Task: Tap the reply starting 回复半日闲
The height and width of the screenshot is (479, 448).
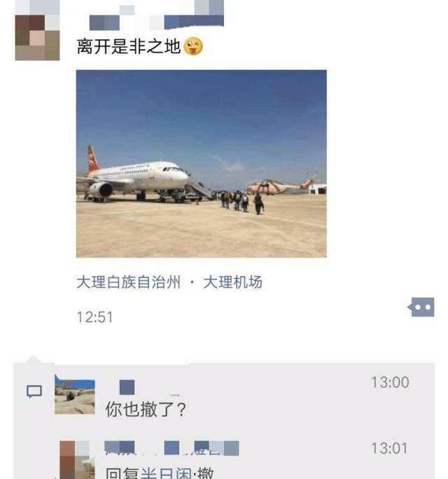Action: point(160,473)
